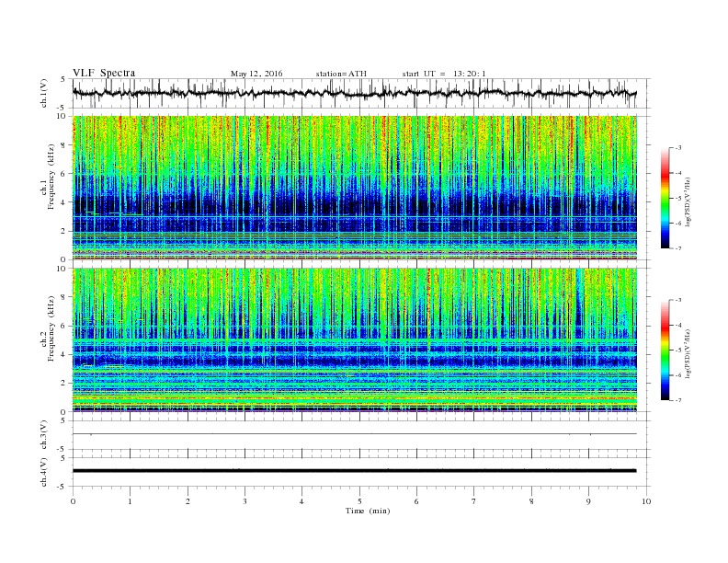The height and width of the screenshot is (563, 728).
Task: Click the "8" kHz tick of ch.1 spectrogram
Action: coord(63,145)
